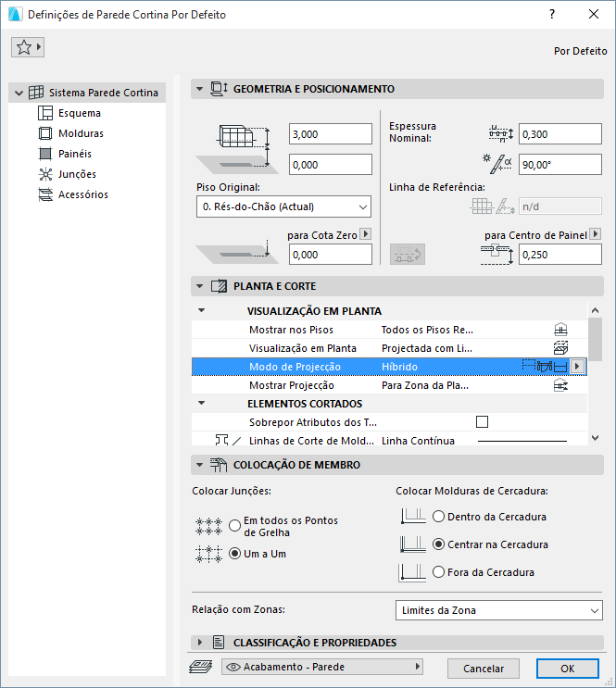
Task: Open the Relação com Zonas dropdown
Action: pos(498,610)
